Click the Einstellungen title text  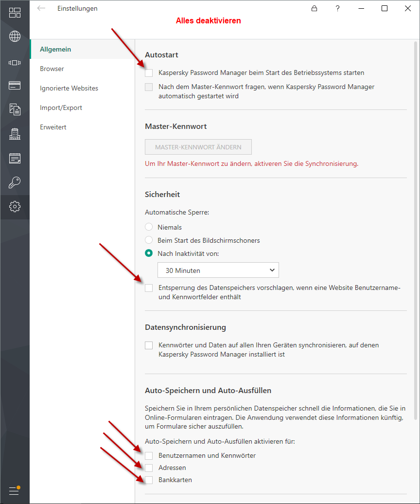(77, 9)
